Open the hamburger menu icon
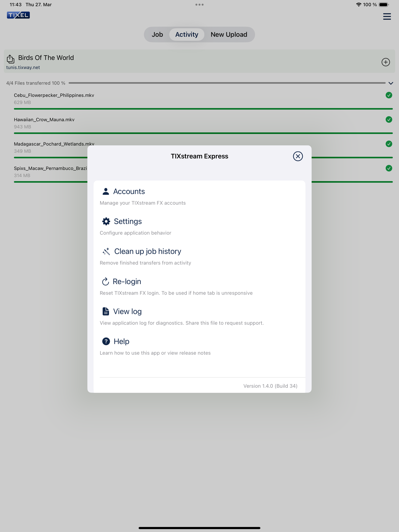This screenshot has width=399, height=532. pos(387,16)
